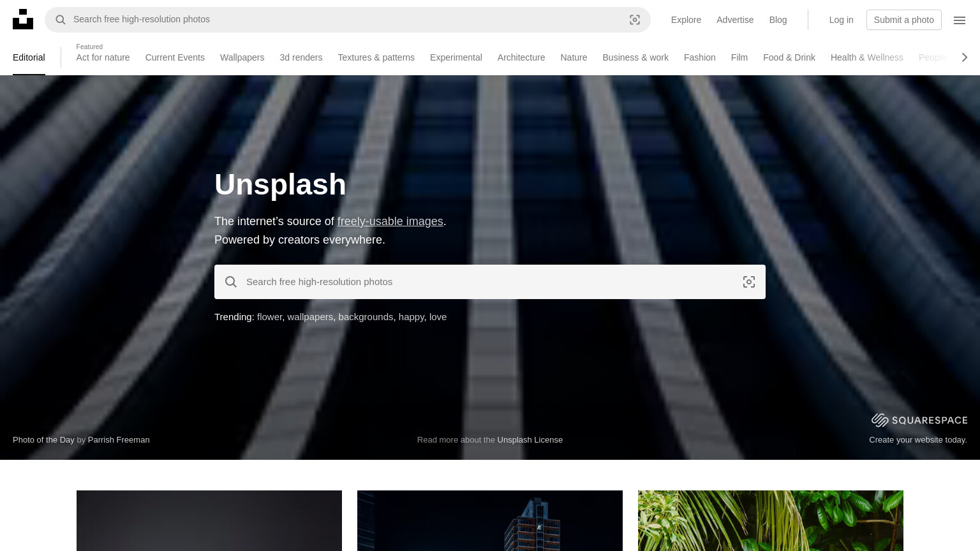Click the hero search magnifier icon
The image size is (980, 551).
[x=231, y=282]
